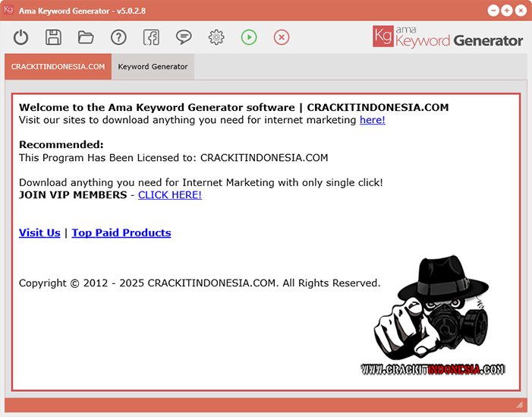The width and height of the screenshot is (532, 417).
Task: Start generation with green play button
Action: point(249,37)
